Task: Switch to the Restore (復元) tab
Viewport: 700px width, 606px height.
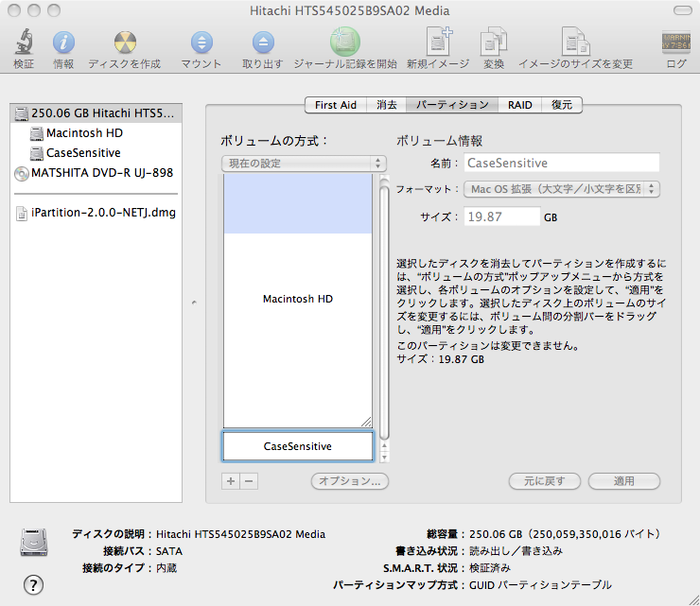Action: pyautogui.click(x=562, y=105)
